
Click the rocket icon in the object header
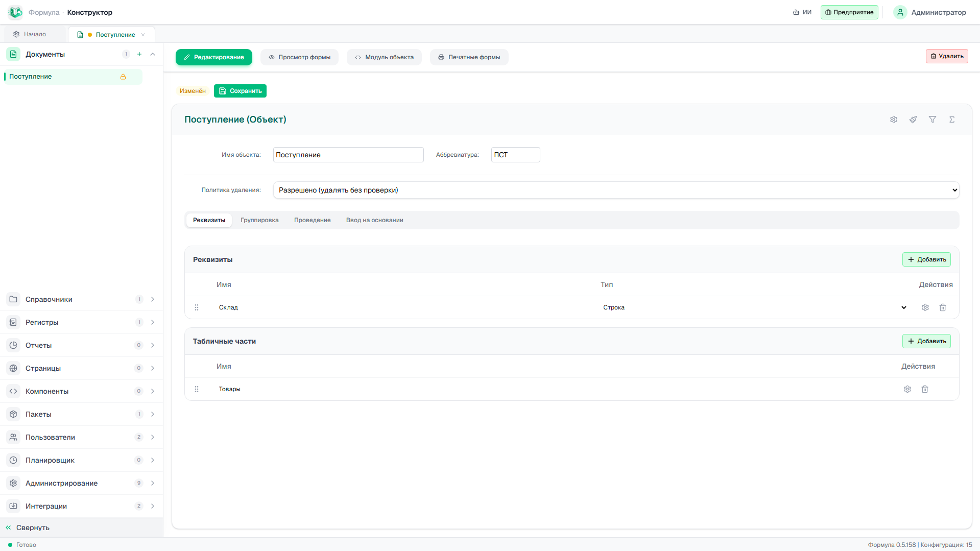913,119
